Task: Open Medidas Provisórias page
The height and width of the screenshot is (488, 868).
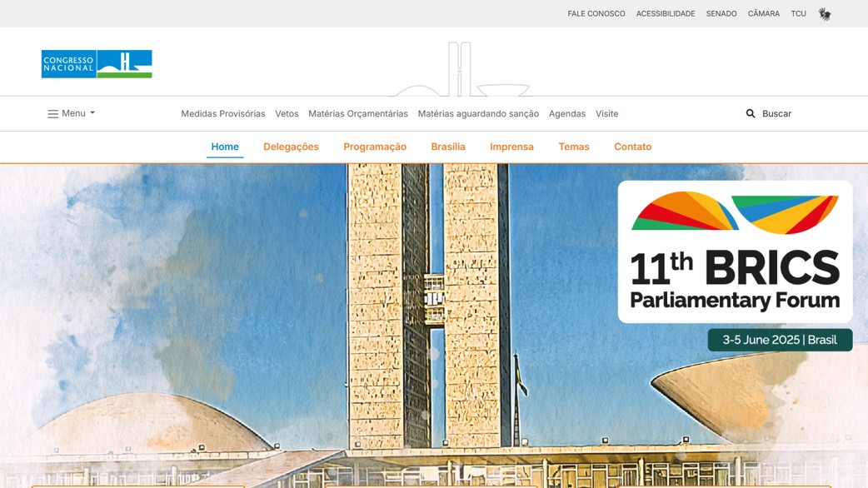Action: [x=223, y=113]
